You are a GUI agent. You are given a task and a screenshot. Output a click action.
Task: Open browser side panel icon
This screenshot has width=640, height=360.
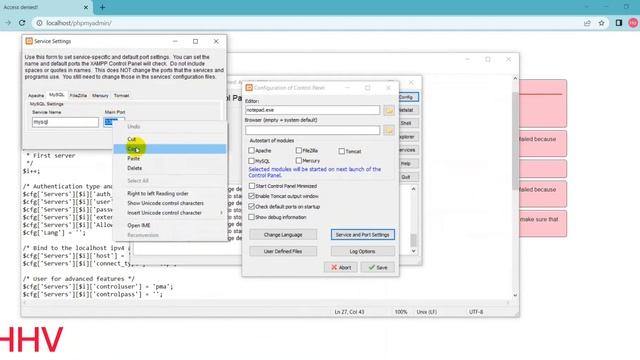pyautogui.click(x=619, y=23)
